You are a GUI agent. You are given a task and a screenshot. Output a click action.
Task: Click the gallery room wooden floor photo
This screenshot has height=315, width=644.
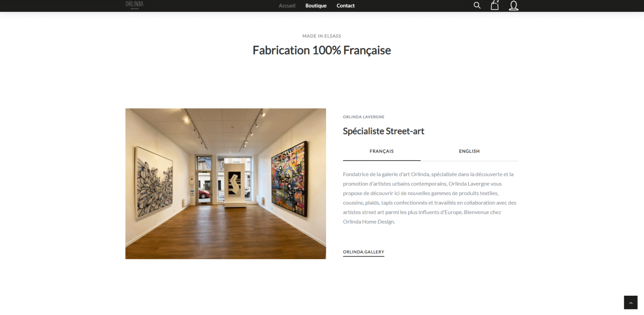[x=225, y=183]
